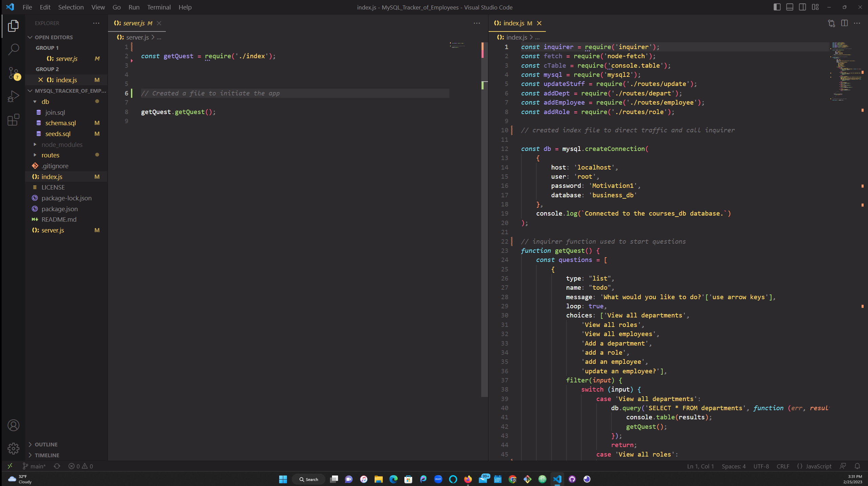Open the Search panel
The width and height of the screenshot is (868, 486).
pos(13,49)
